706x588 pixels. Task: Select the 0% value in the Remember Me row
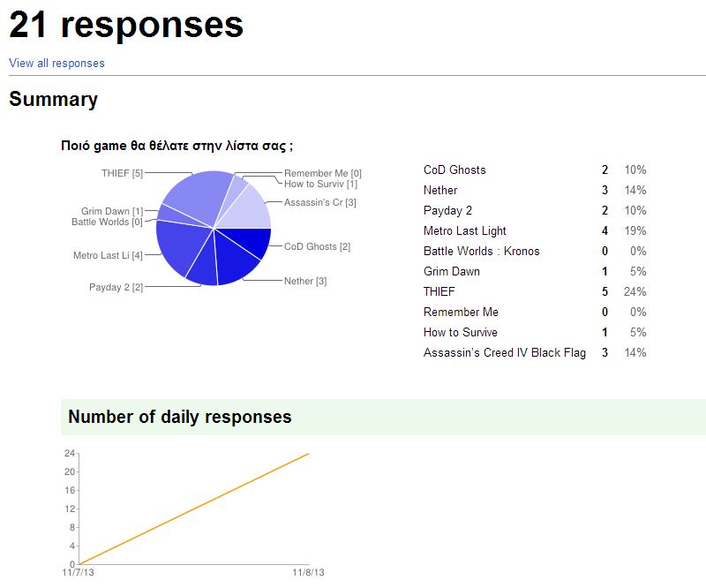(x=638, y=312)
